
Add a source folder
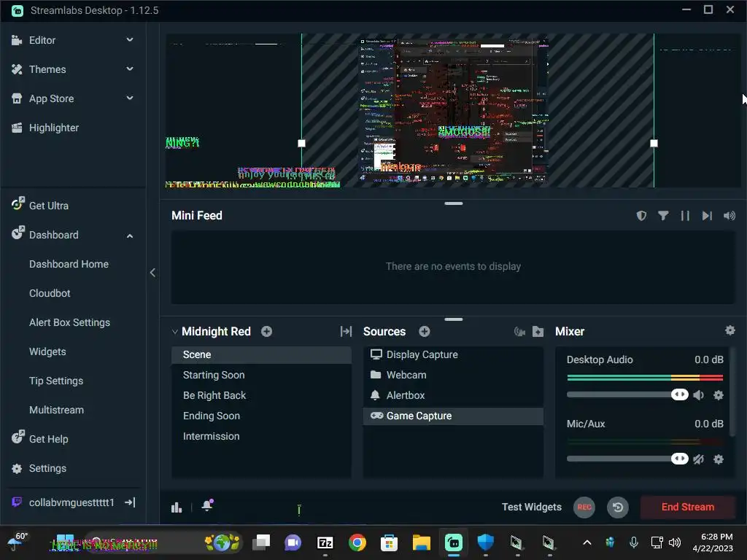point(538,332)
